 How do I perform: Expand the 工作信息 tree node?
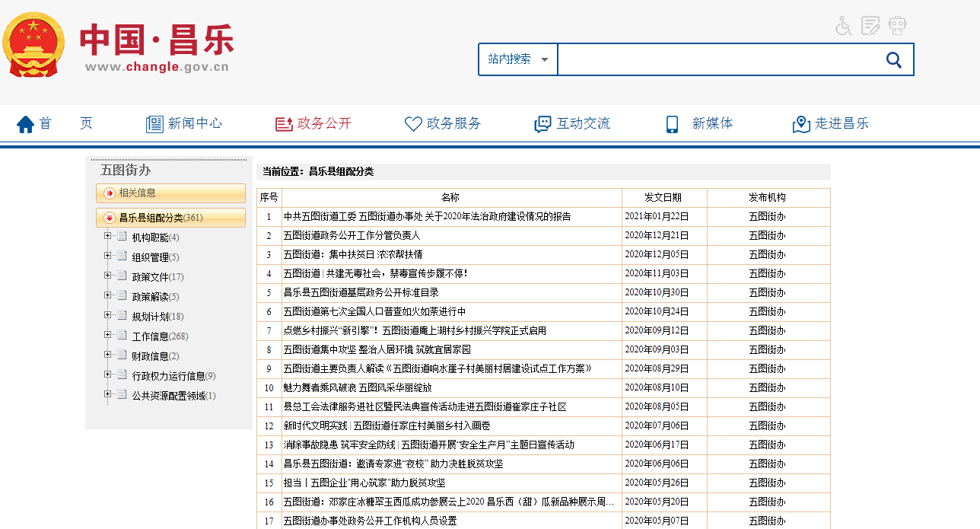point(108,336)
